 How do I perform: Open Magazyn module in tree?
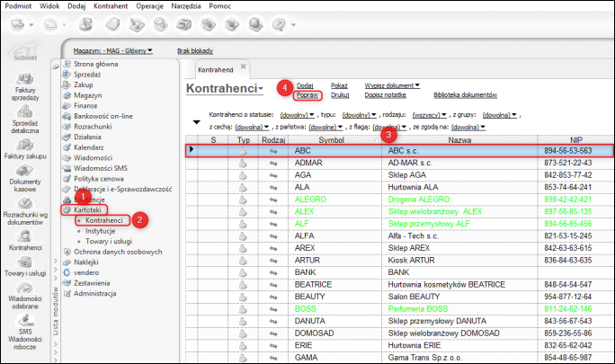(87, 95)
